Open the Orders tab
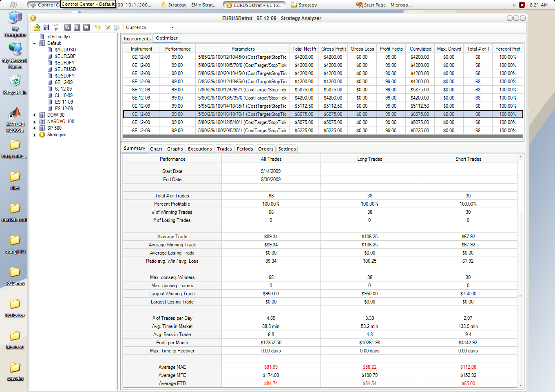Viewport: 555px width, 392px height. coord(266,149)
